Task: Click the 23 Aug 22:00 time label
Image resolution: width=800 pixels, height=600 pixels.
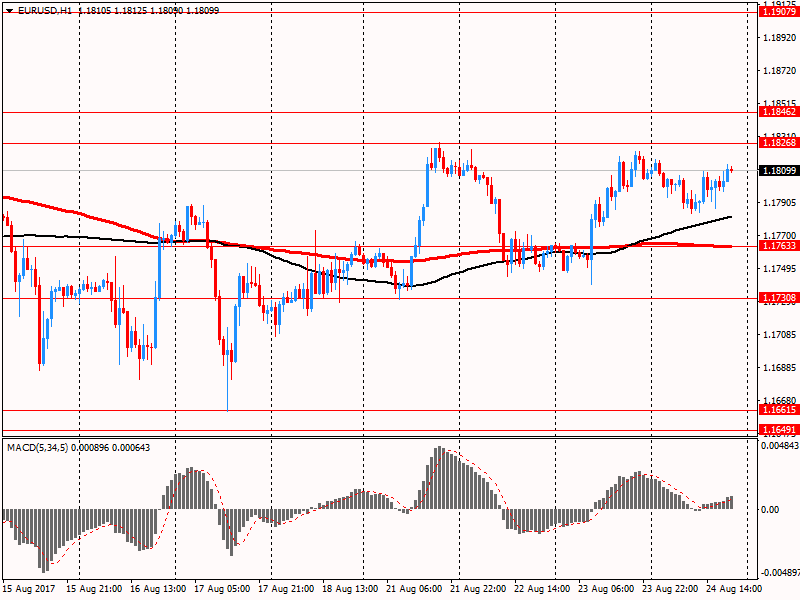Action: point(670,589)
